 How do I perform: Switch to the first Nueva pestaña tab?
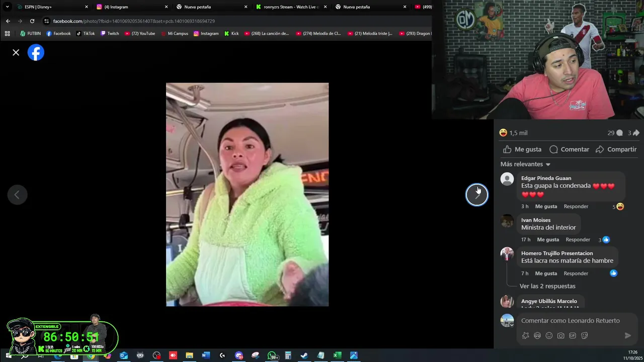tap(211, 7)
